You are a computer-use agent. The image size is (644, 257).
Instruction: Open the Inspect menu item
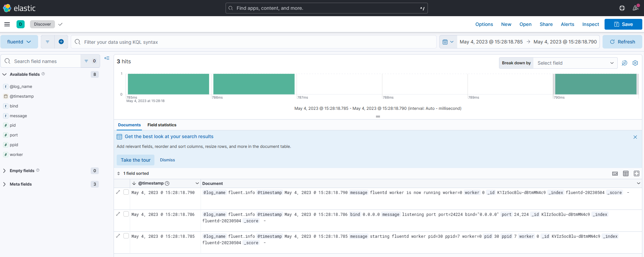590,24
